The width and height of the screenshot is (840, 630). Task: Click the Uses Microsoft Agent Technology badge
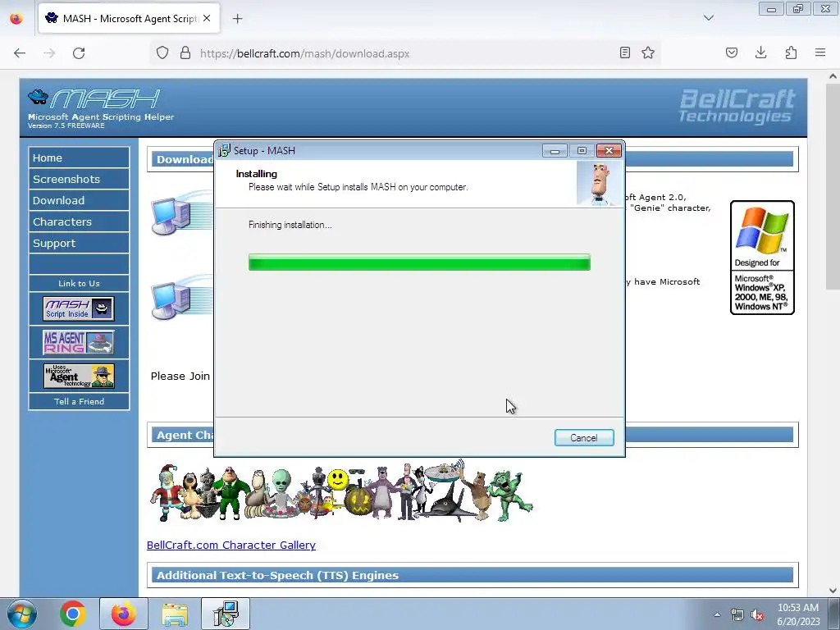(79, 376)
